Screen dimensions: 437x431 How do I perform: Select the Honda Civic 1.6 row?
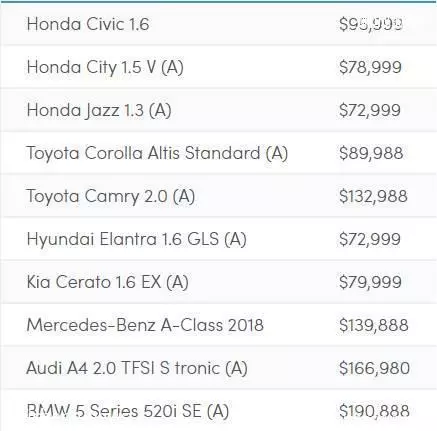(218, 24)
